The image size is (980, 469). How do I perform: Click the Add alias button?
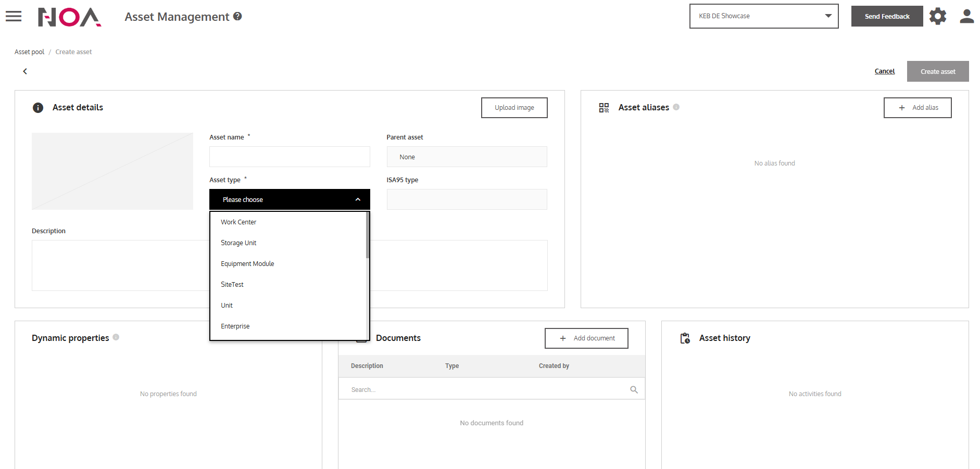(x=917, y=108)
